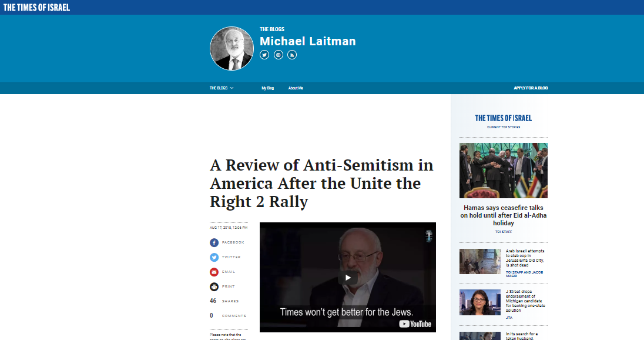Click the red Email share icon
This screenshot has width=644, height=340.
(214, 272)
